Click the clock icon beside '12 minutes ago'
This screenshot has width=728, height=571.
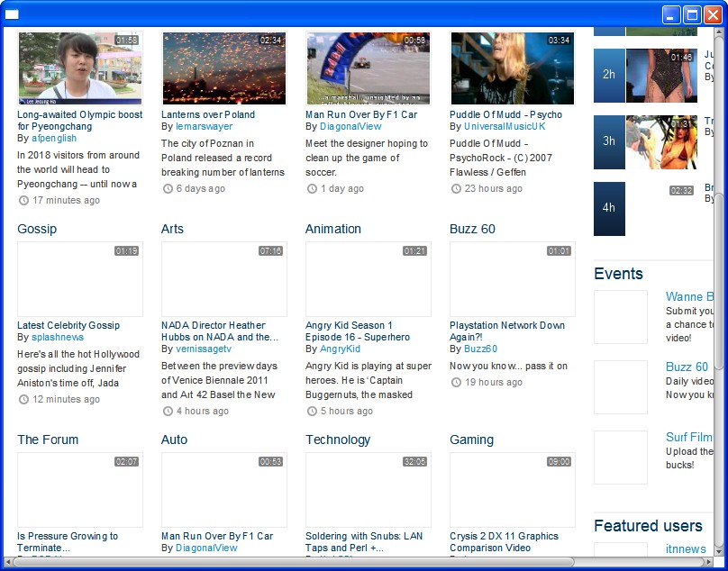tap(23, 400)
